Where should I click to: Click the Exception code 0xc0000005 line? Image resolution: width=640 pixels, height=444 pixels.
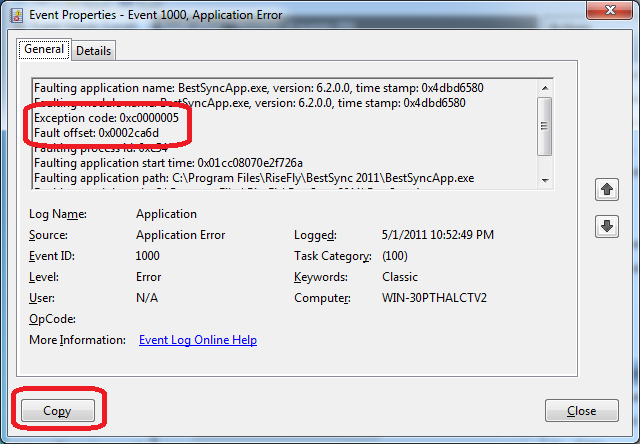coord(107,118)
